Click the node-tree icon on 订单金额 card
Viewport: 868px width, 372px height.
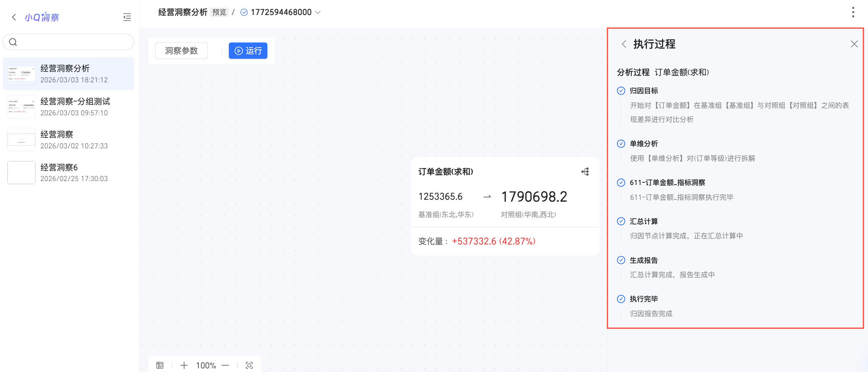tap(585, 172)
